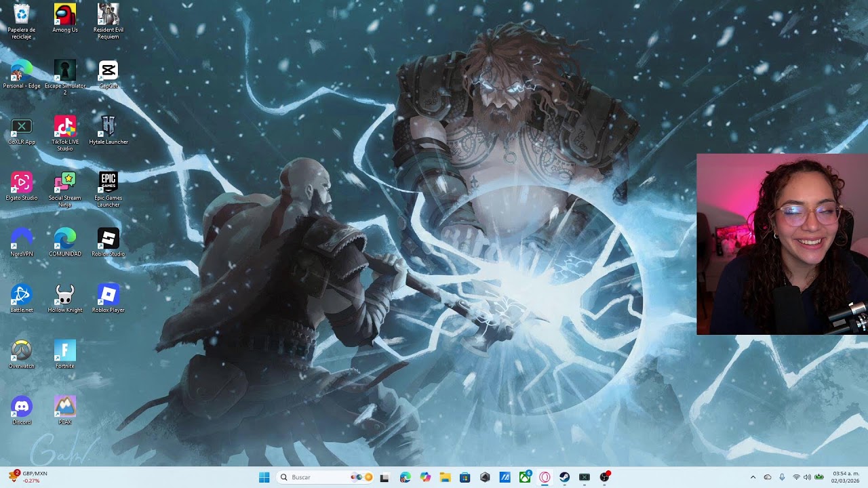This screenshot has width=868, height=488.
Task: Select the Battle.net desktop shortcut
Action: pyautogui.click(x=22, y=299)
